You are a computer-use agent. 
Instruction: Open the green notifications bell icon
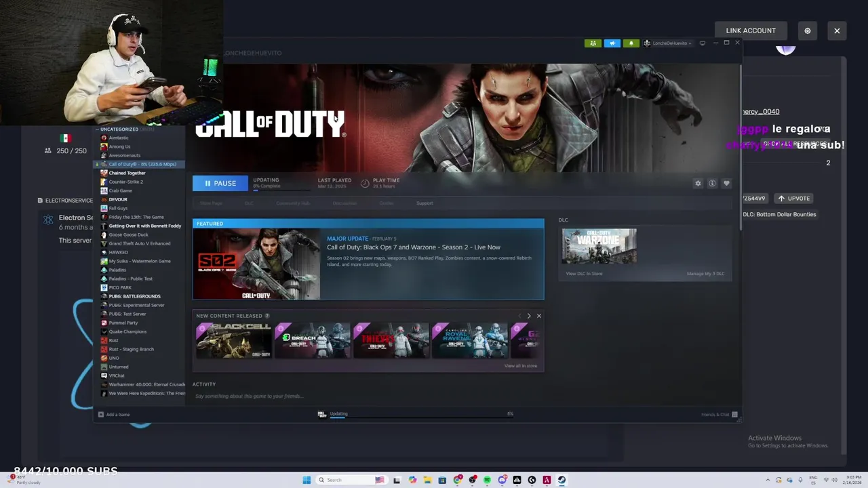pyautogui.click(x=631, y=43)
